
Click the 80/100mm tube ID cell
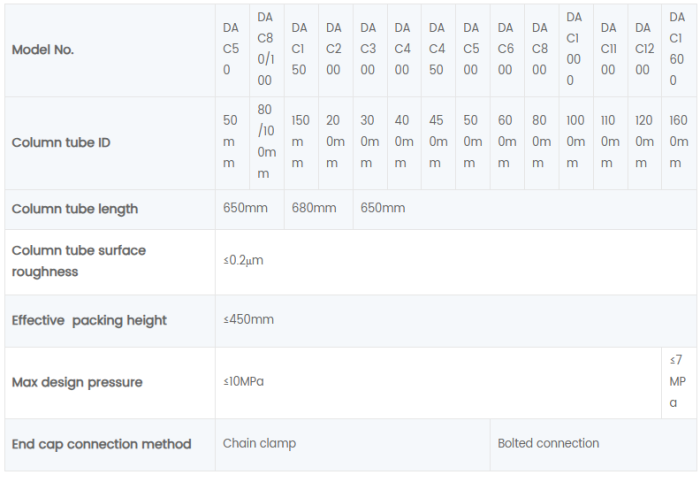[x=265, y=142]
